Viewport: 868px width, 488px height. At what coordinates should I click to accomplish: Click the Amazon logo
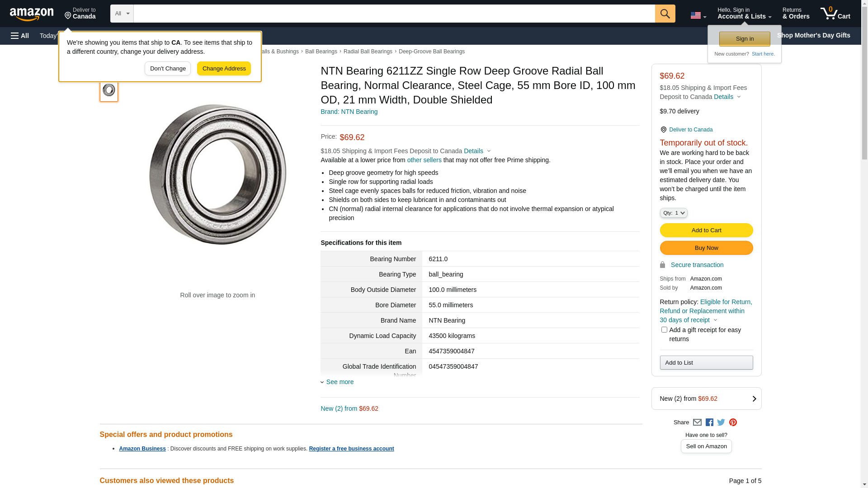pos(32,14)
